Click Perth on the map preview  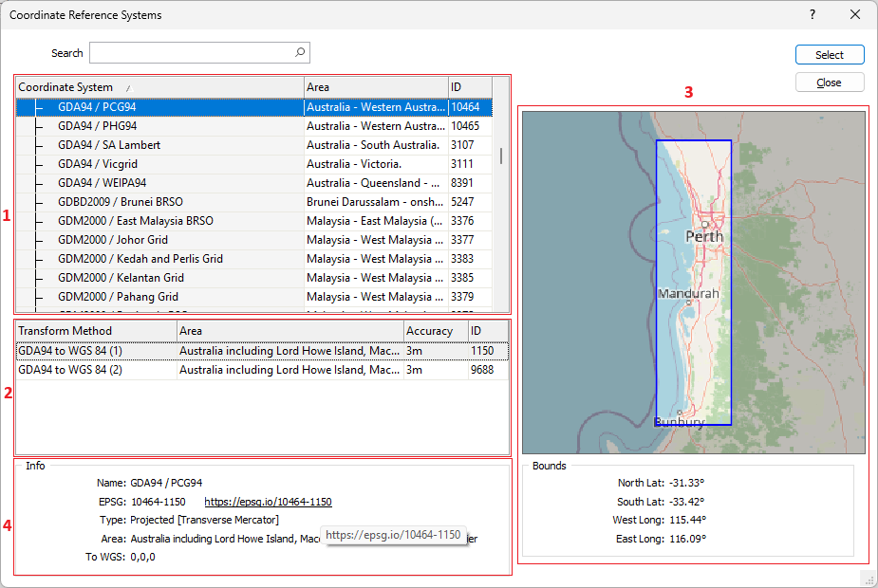[704, 234]
